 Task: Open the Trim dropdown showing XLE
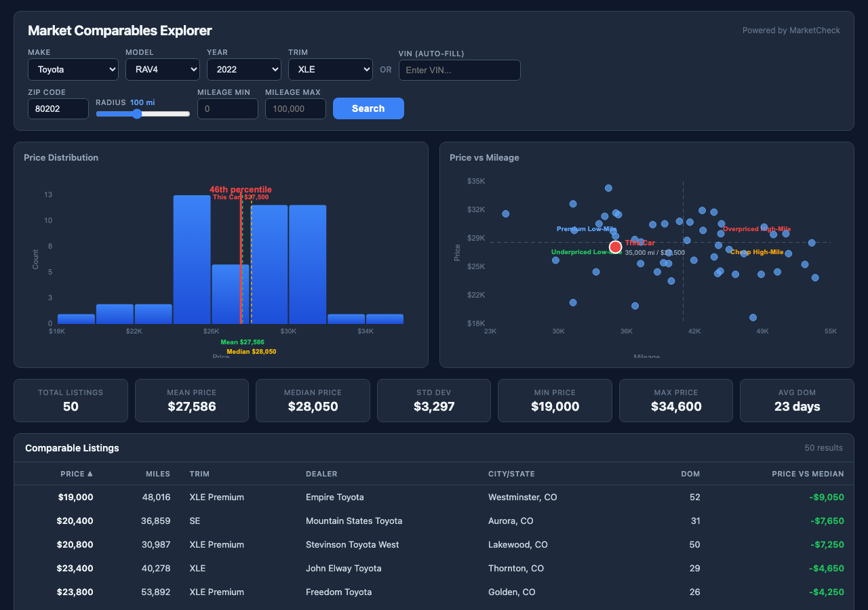point(330,69)
